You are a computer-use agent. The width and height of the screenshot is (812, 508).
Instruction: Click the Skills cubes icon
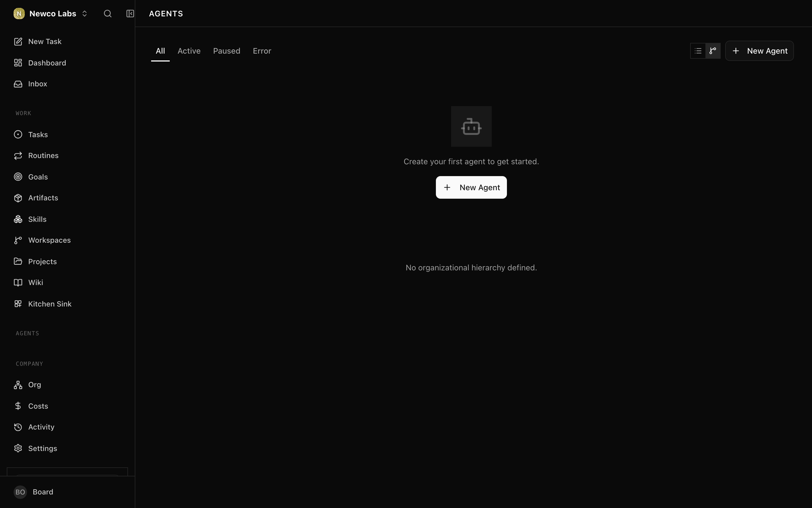tap(18, 219)
